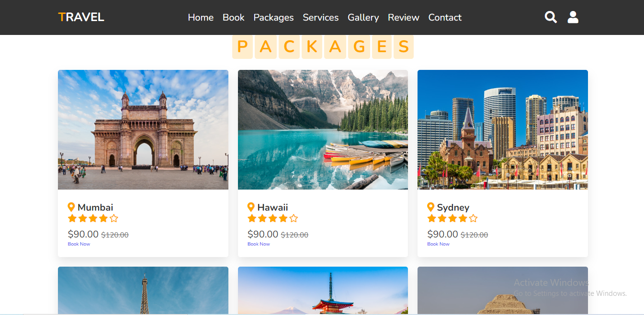Open the Review section from the navbar

403,17
